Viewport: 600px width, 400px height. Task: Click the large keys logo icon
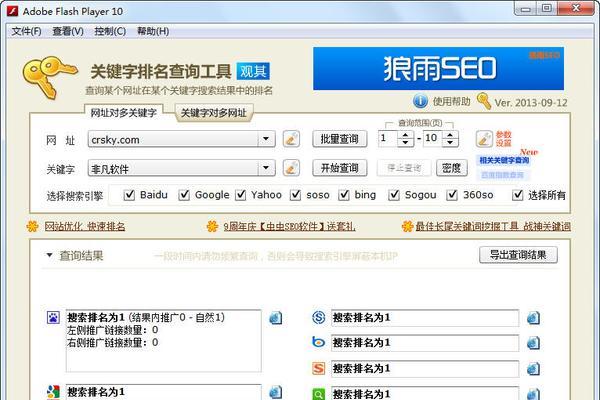pos(49,78)
